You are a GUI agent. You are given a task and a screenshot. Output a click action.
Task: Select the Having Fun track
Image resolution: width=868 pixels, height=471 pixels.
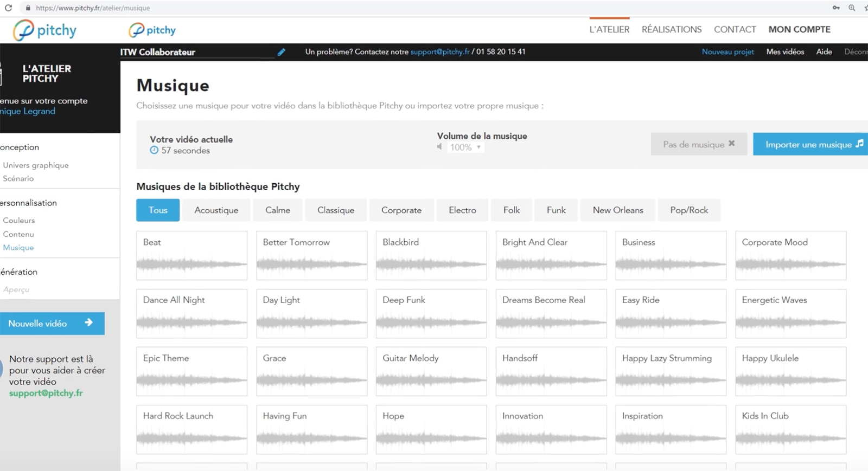pyautogui.click(x=311, y=429)
